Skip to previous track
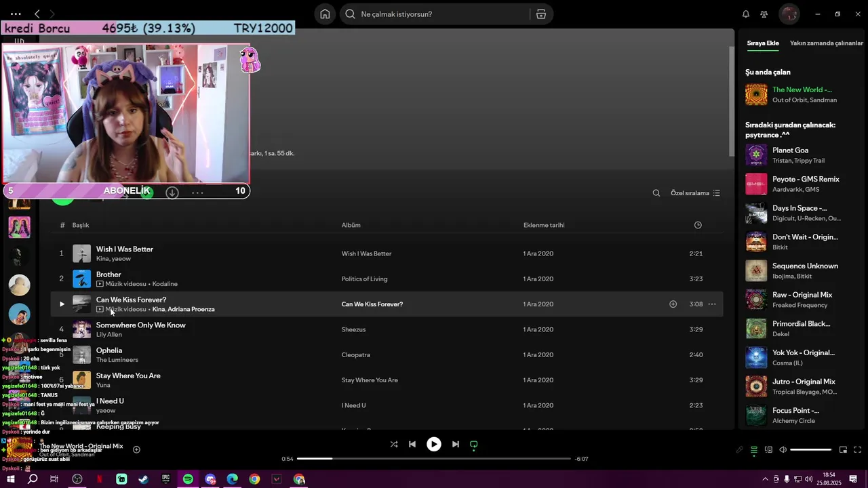This screenshot has width=868, height=488. 412,445
